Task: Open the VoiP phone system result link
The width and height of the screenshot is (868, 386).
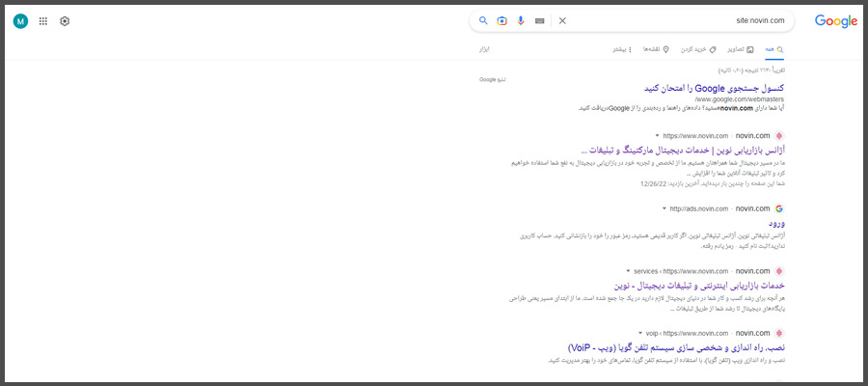Action: click(x=676, y=347)
